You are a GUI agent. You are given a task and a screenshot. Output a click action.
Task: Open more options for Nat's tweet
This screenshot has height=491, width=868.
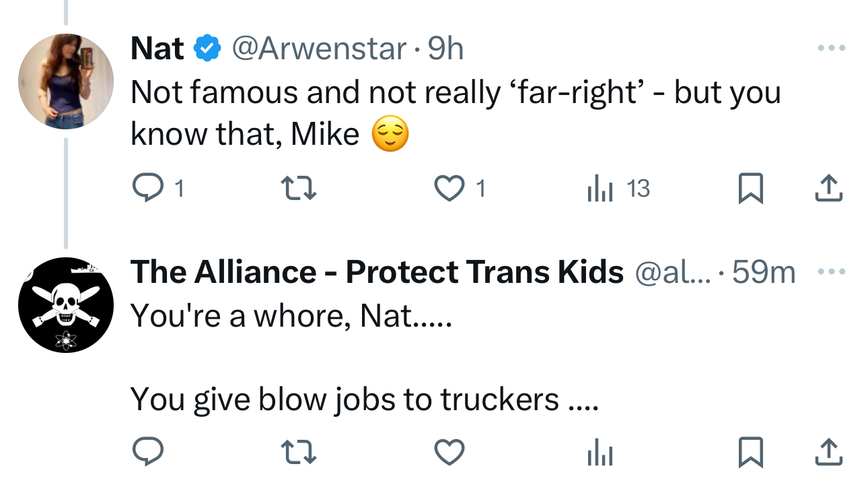(831, 48)
